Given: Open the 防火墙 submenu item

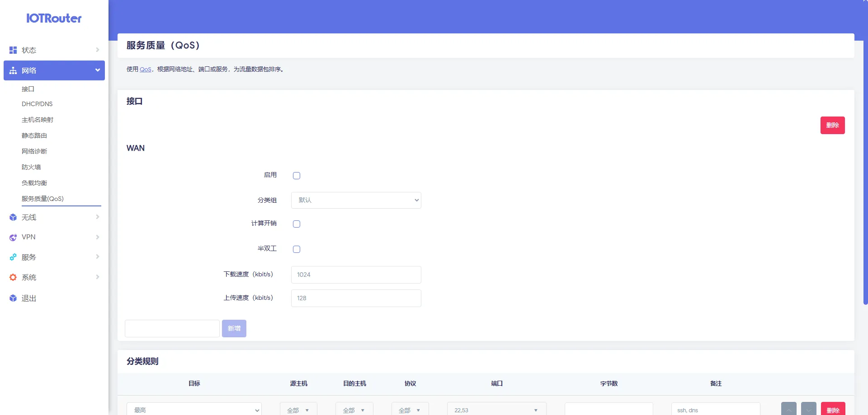Looking at the screenshot, I should click(x=31, y=167).
